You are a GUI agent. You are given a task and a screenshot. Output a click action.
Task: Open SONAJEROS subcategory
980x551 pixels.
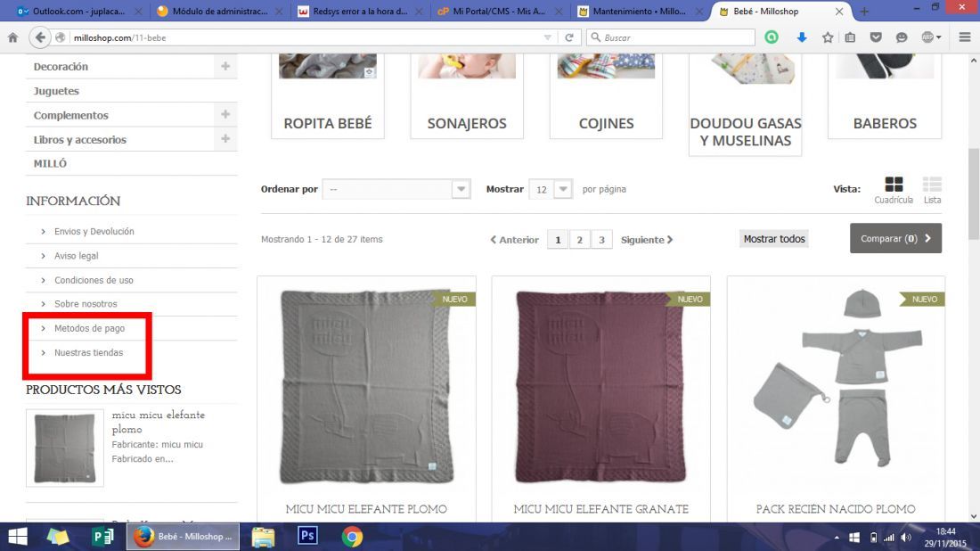[467, 123]
